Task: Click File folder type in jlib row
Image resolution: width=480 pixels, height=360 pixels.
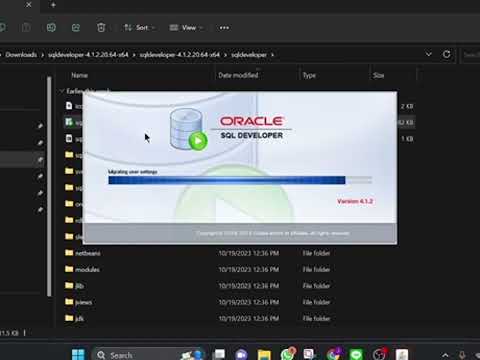Action: tap(316, 286)
